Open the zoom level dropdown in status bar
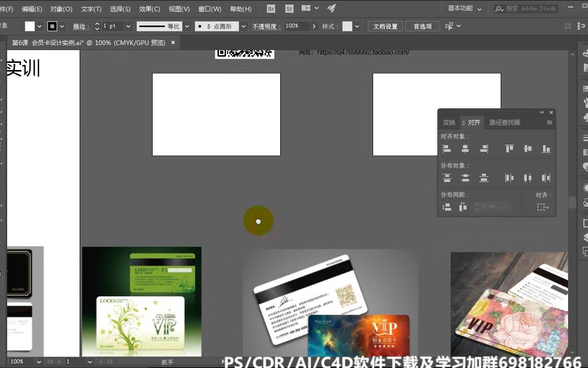 pos(39,361)
